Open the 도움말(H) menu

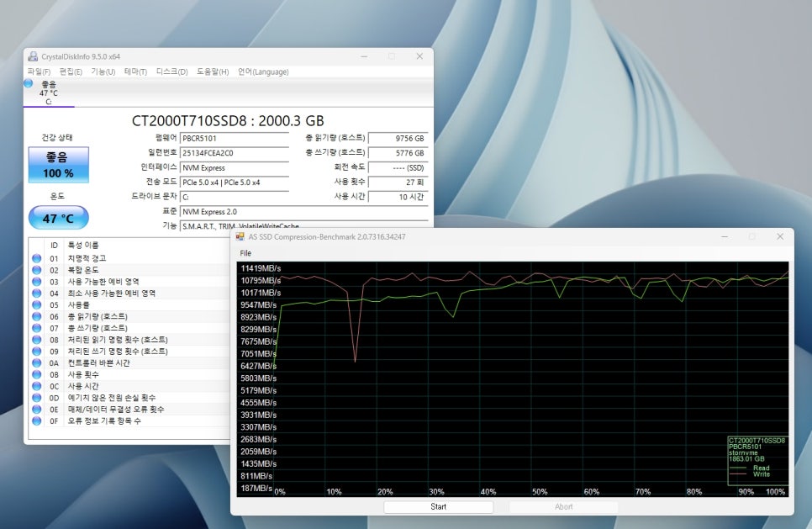click(213, 71)
